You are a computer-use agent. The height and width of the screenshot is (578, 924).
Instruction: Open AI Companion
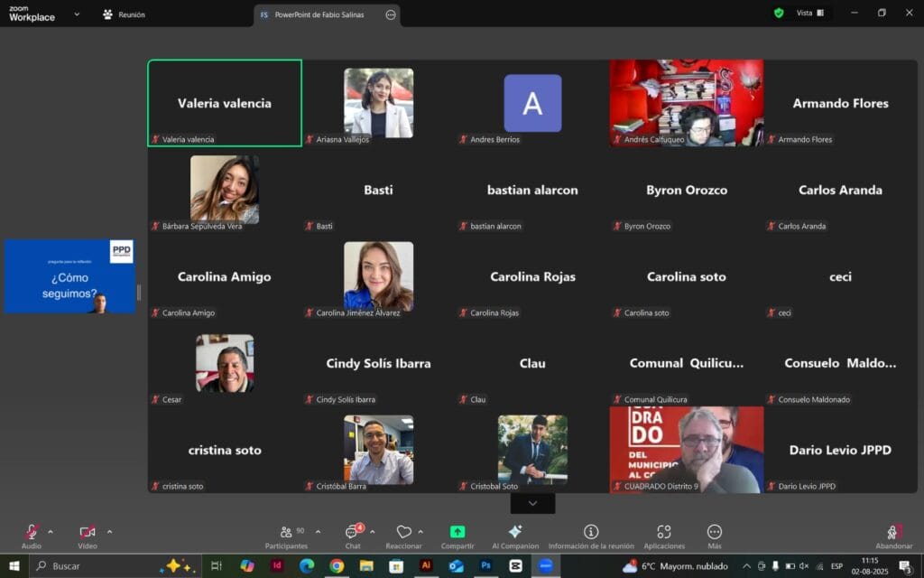click(515, 536)
